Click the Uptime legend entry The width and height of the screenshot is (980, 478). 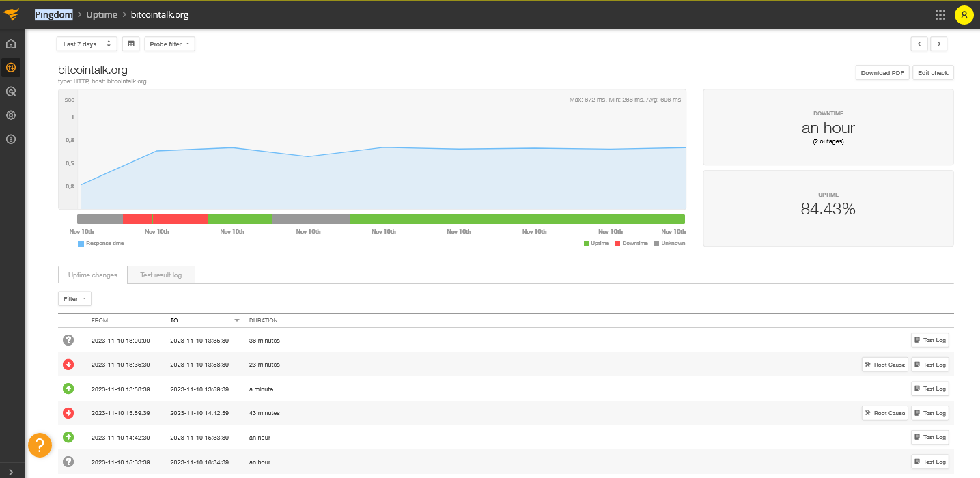(597, 243)
